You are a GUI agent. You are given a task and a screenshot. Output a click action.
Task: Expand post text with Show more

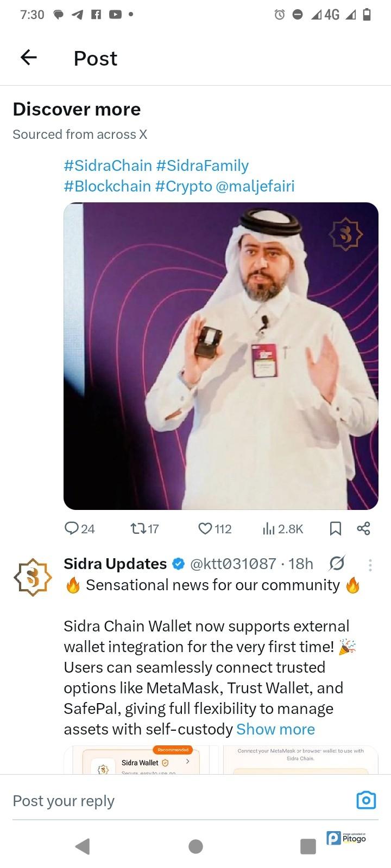point(275,729)
